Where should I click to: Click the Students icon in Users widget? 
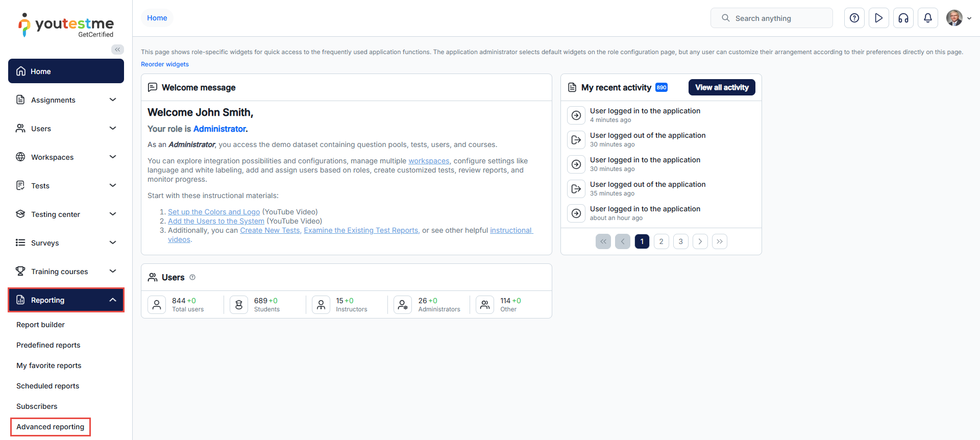[x=239, y=305]
